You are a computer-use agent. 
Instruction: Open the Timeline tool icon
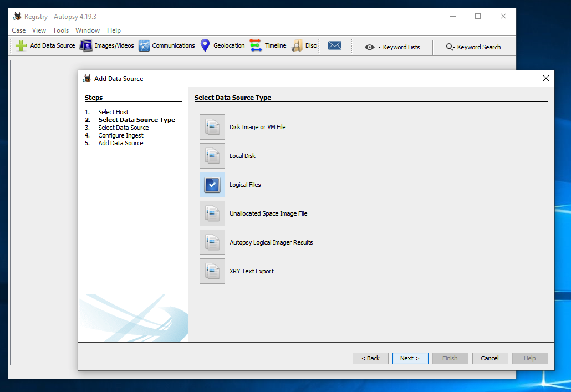coord(256,45)
